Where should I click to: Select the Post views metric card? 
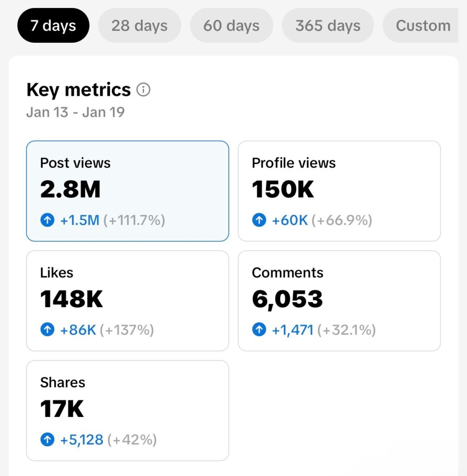pos(127,191)
